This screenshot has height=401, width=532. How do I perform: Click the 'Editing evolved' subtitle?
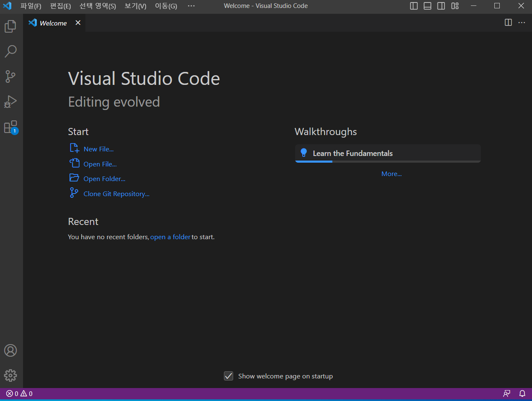coord(114,102)
